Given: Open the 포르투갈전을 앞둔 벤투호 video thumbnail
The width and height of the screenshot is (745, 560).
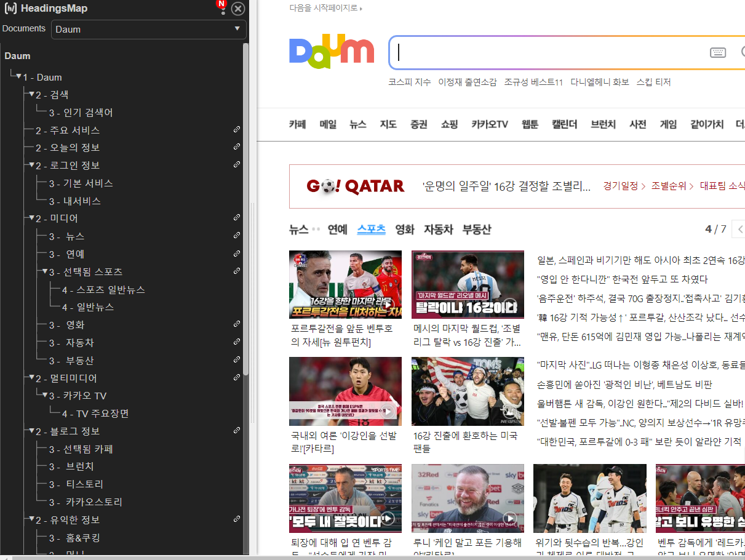Looking at the screenshot, I should tap(345, 284).
